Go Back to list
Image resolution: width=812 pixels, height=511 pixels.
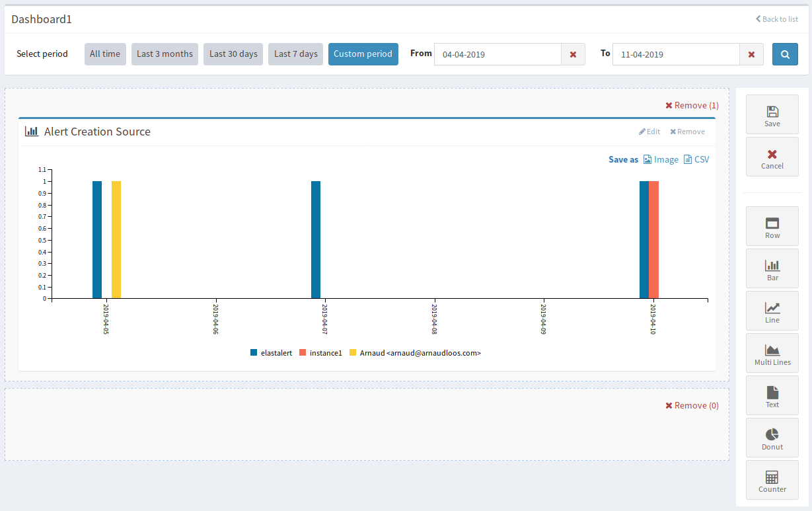[x=777, y=19]
